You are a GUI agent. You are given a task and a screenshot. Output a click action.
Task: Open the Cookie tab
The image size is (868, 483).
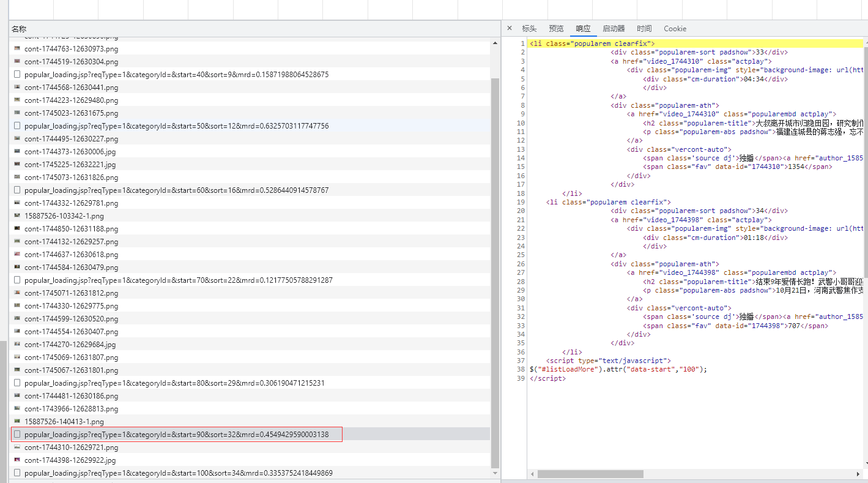point(675,29)
